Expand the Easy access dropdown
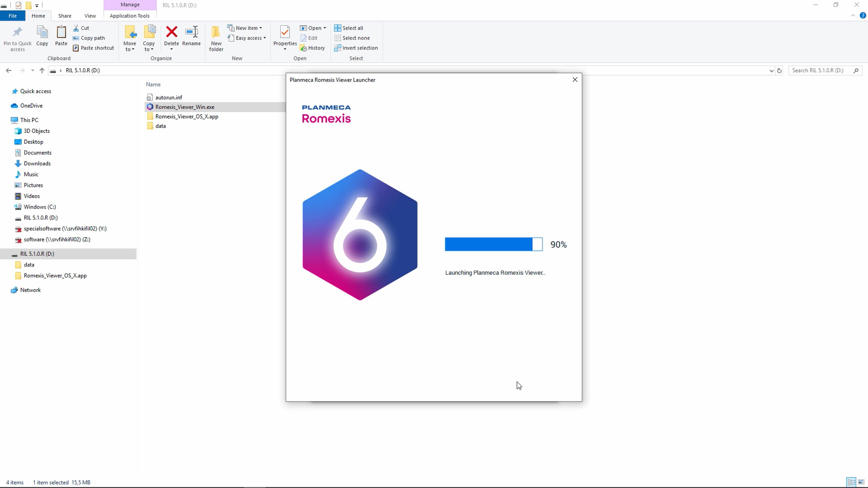This screenshot has width=868, height=488. [247, 38]
